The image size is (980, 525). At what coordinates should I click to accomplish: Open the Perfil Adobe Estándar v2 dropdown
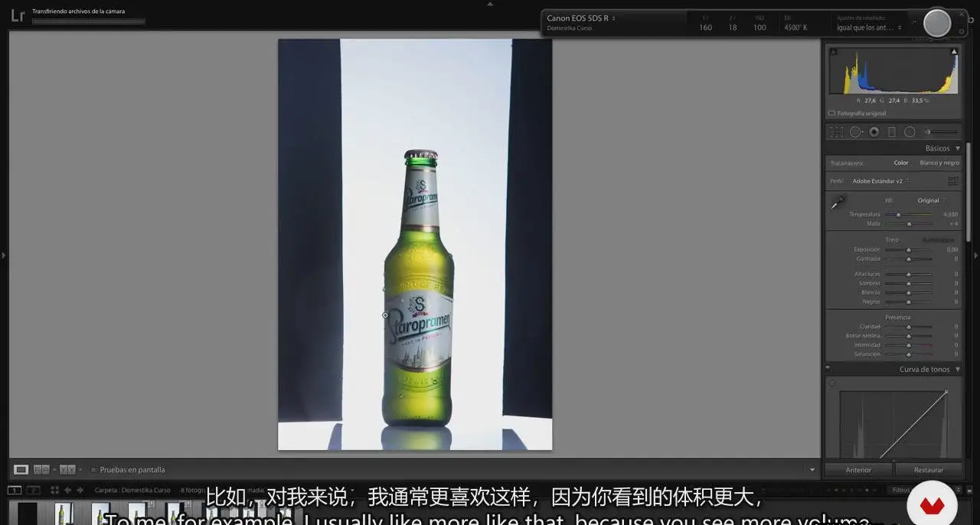(x=881, y=181)
